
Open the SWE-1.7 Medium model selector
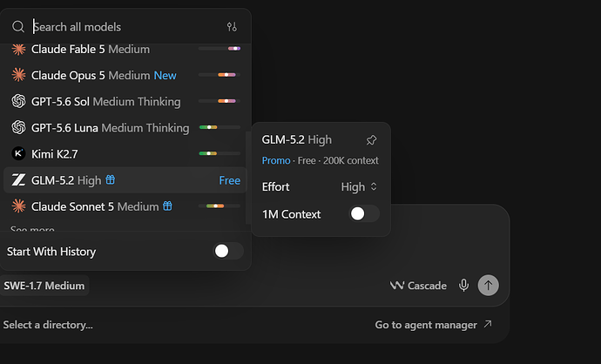coord(44,286)
